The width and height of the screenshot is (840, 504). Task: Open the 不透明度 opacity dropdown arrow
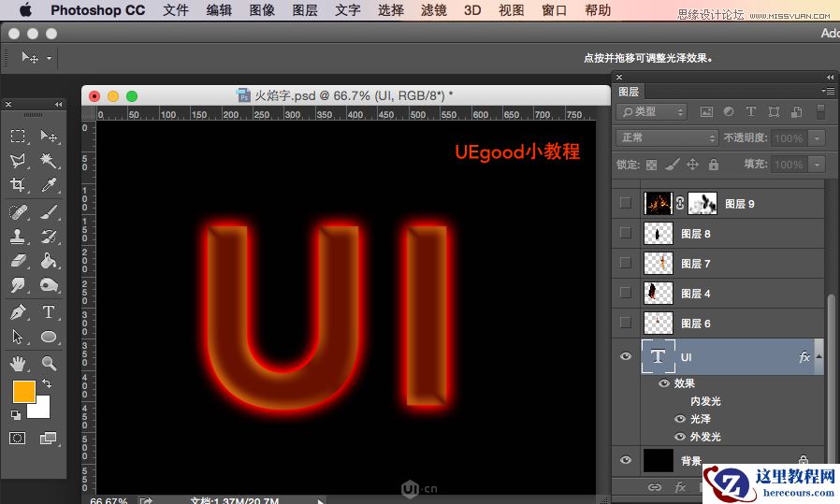[817, 138]
